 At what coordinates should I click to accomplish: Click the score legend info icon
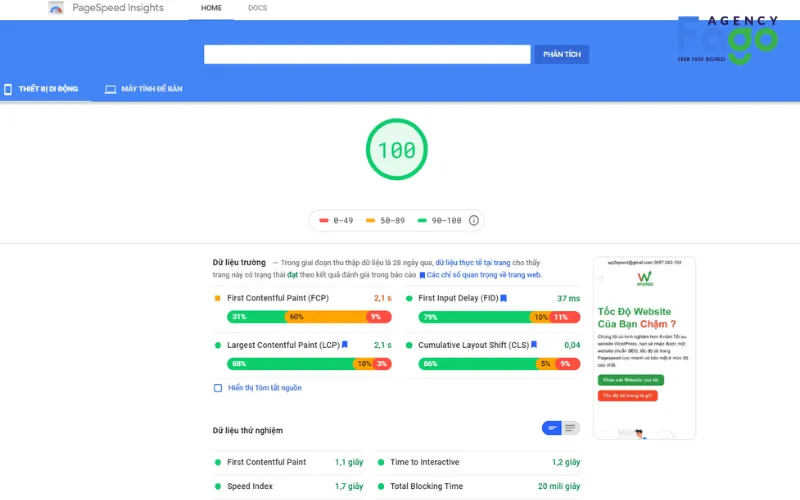[x=473, y=220]
